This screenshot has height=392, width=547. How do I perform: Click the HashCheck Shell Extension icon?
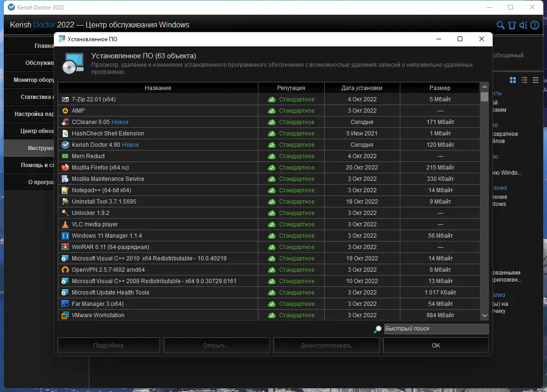point(65,134)
